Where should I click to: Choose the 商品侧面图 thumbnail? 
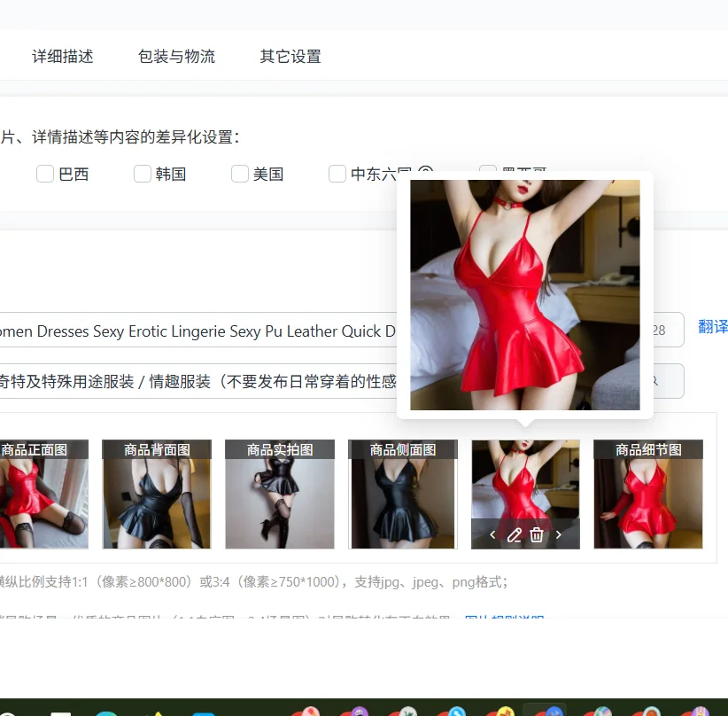pyautogui.click(x=403, y=494)
